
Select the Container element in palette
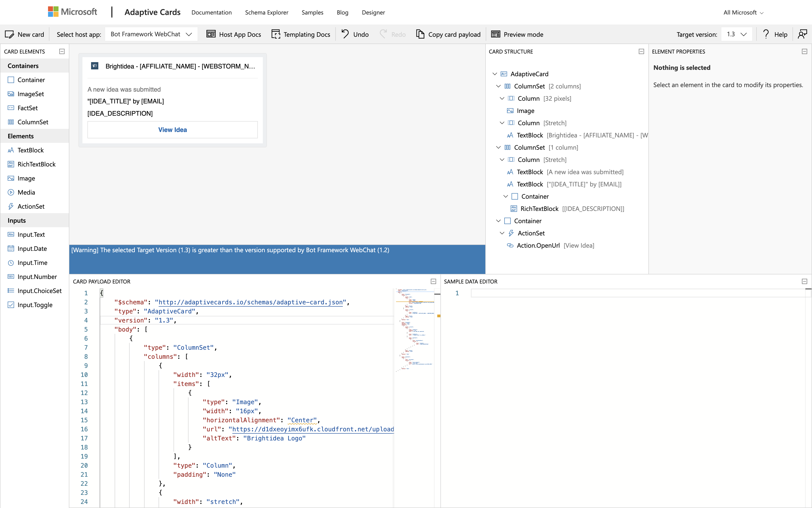coord(34,80)
